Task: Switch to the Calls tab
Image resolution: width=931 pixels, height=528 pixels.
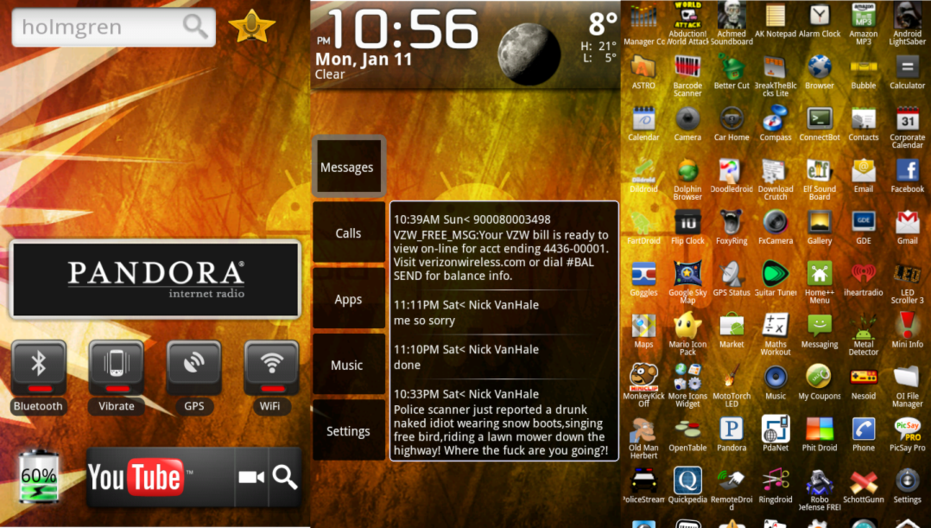Action: point(348,233)
